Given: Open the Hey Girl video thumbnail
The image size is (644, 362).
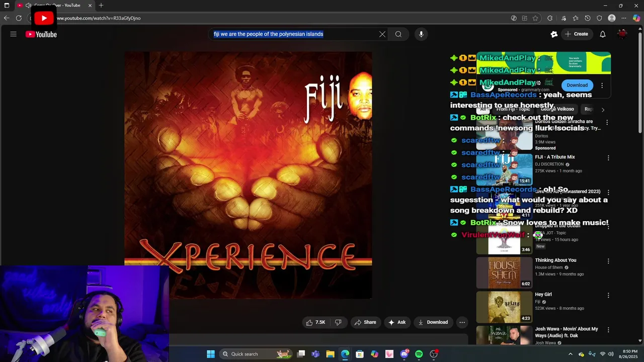Looking at the screenshot, I should pyautogui.click(x=504, y=307).
